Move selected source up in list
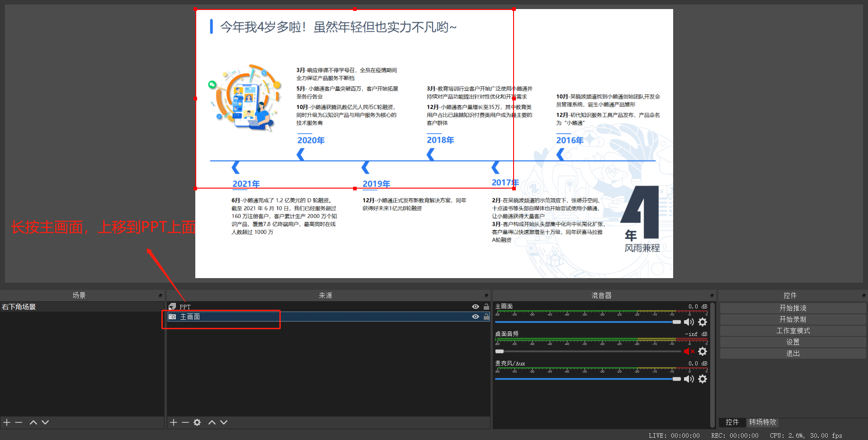868x440 pixels. 212,422
